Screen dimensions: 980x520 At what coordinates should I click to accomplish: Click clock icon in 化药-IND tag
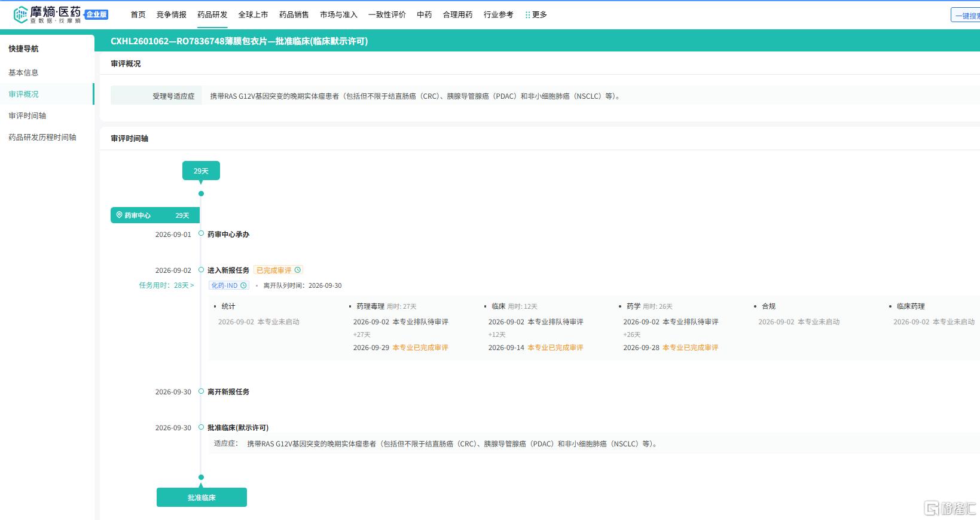point(243,285)
